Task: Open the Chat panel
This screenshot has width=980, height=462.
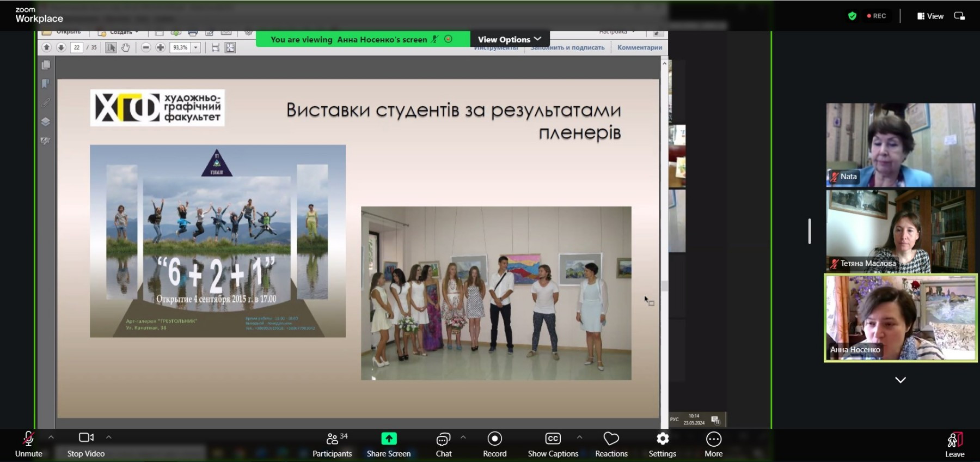Action: (443, 444)
